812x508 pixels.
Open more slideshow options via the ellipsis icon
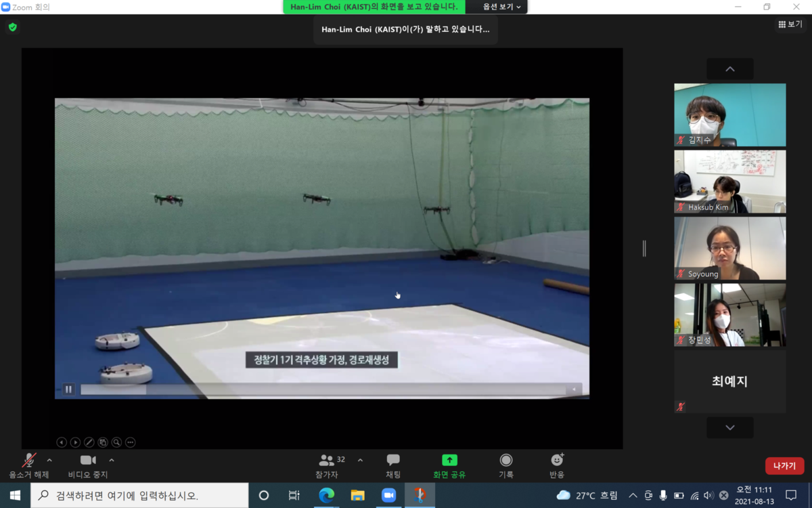click(x=130, y=442)
